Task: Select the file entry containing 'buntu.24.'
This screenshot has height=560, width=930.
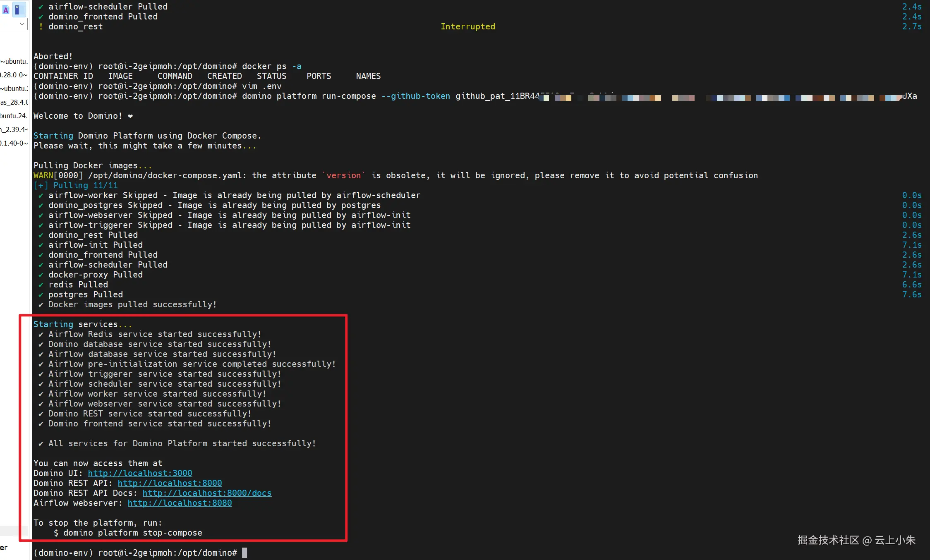Action: tap(14, 116)
